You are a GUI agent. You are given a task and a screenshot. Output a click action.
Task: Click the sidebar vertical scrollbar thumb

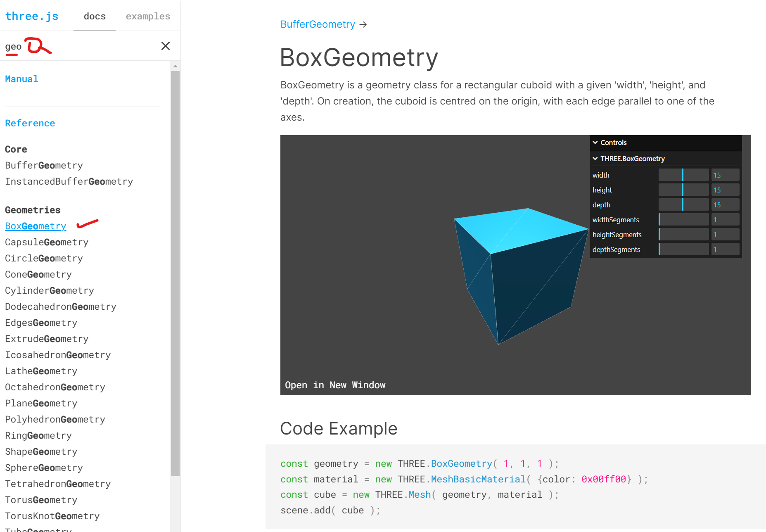click(175, 273)
